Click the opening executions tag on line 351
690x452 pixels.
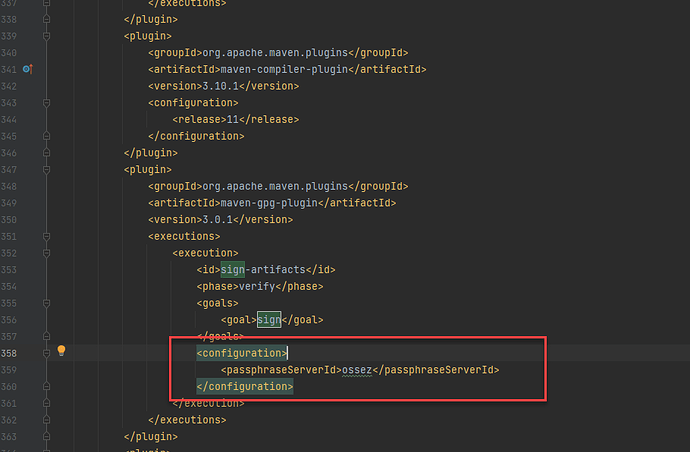pyautogui.click(x=184, y=236)
